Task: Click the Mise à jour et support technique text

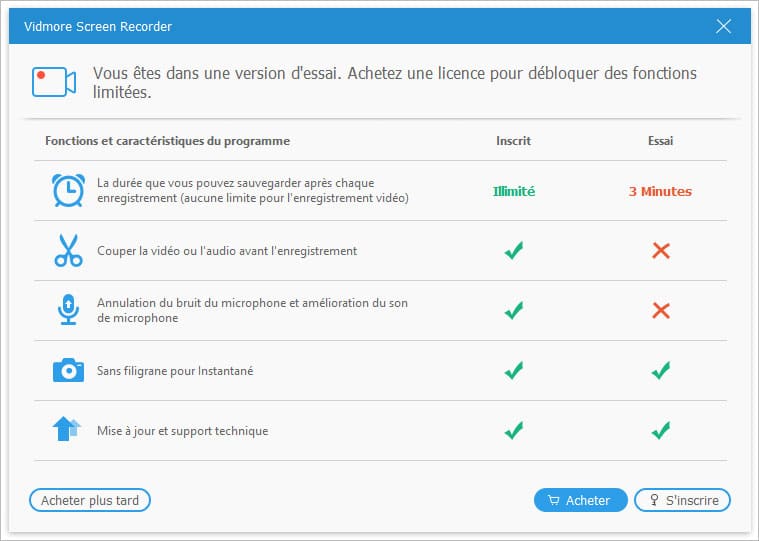Action: 182,431
